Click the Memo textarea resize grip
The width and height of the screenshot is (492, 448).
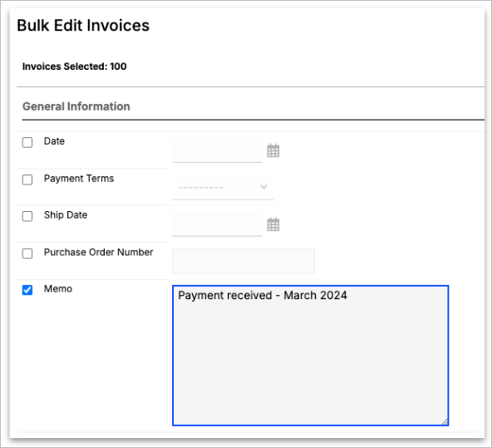point(445,421)
